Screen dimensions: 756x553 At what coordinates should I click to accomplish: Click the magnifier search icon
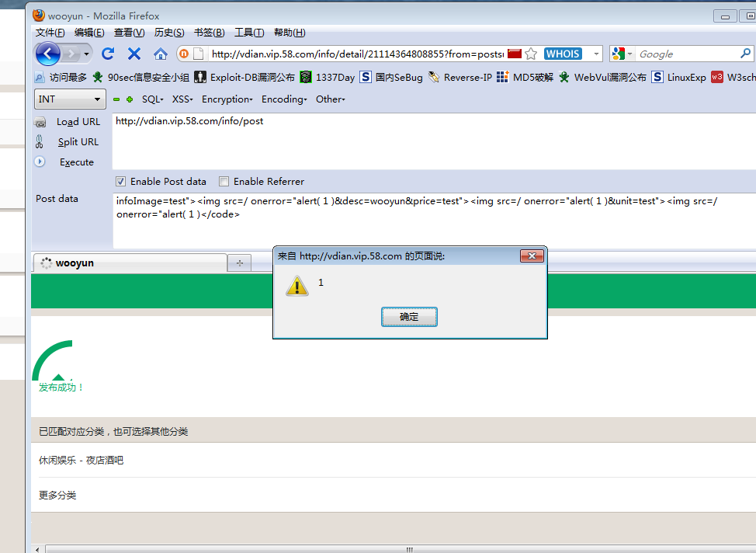(745, 54)
